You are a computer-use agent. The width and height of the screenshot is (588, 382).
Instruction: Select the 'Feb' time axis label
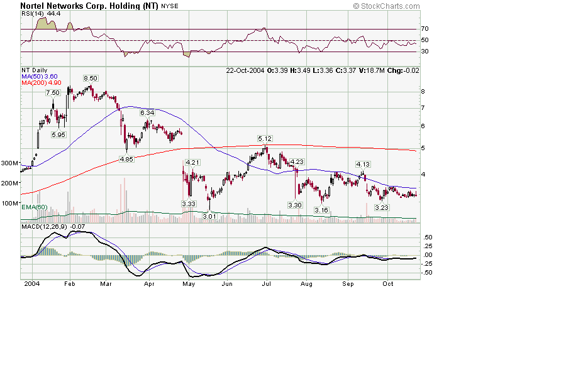pyautogui.click(x=70, y=284)
